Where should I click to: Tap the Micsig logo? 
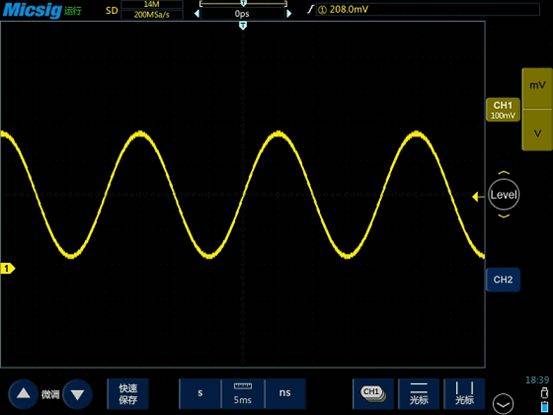click(32, 10)
